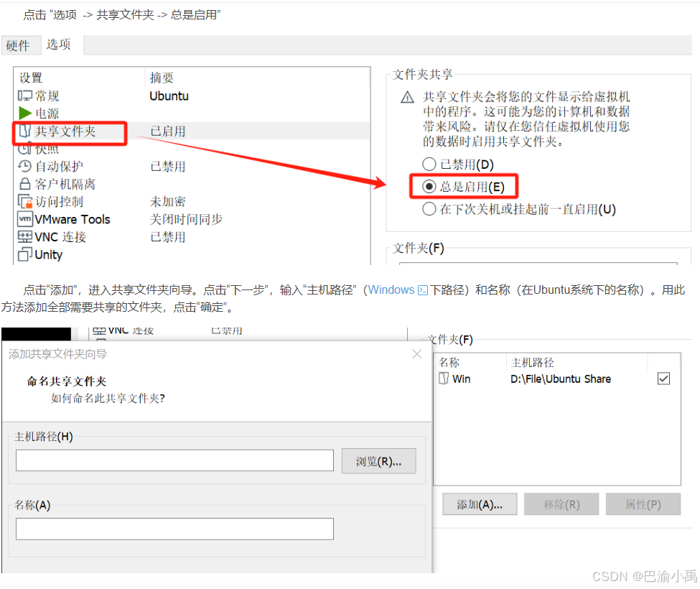Click the 主机路径(H) input field
The image size is (700, 589).
174,460
